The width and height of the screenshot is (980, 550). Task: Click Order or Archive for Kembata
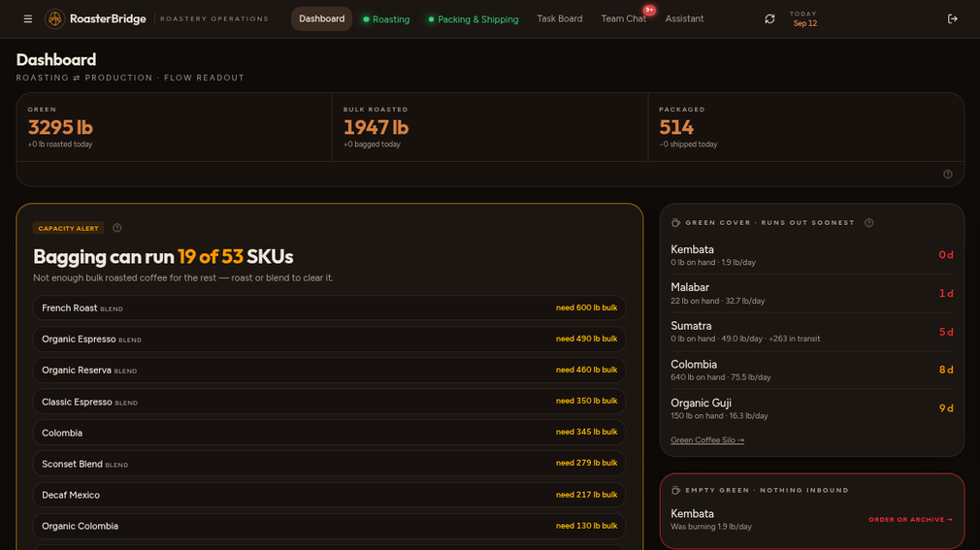pyautogui.click(x=910, y=519)
